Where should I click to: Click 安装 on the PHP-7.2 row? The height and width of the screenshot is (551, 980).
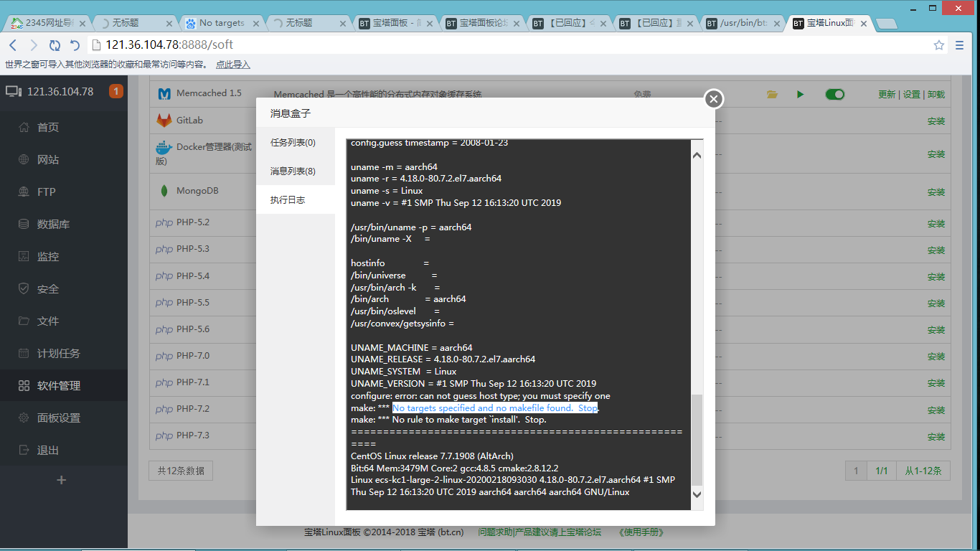(936, 410)
